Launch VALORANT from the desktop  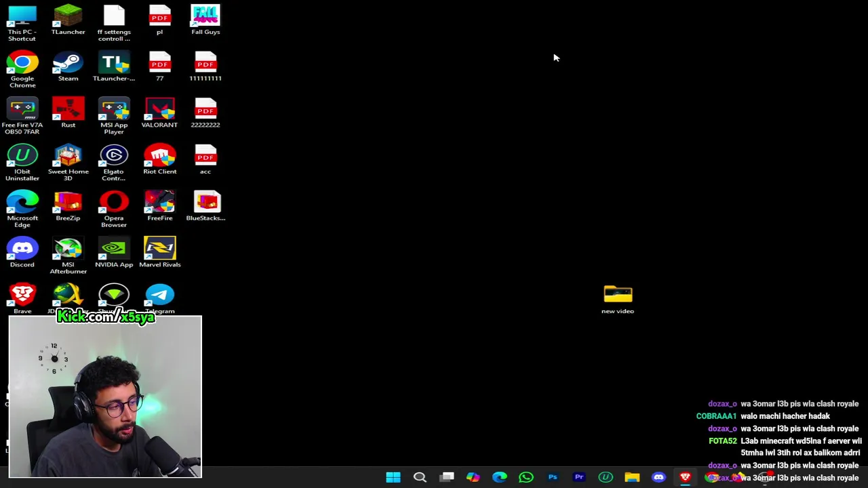click(160, 113)
